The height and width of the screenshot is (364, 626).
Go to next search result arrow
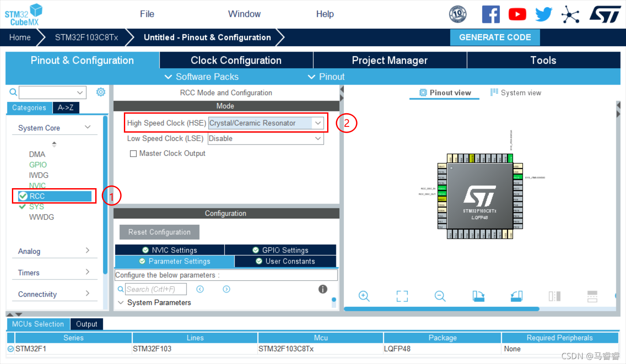(227, 289)
